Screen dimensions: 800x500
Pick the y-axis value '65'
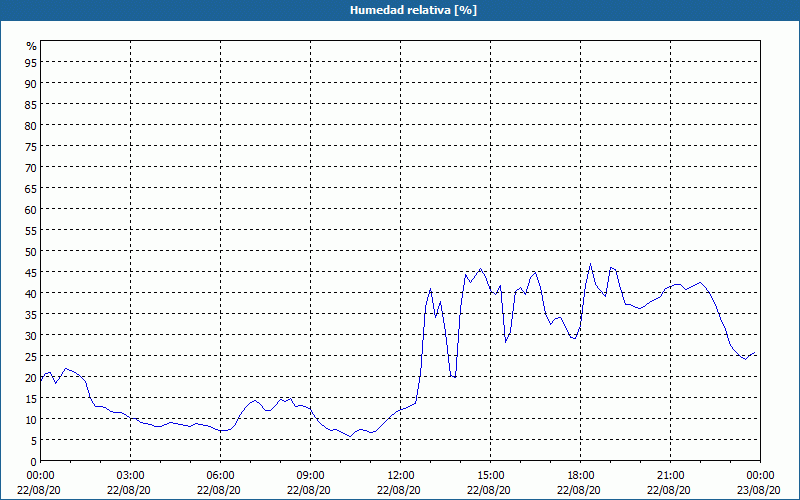click(31, 188)
